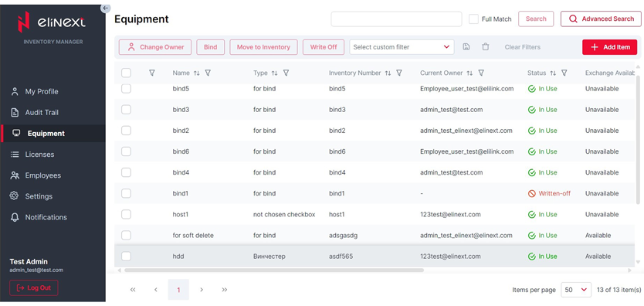
Task: Sort by Inventory Number arrows
Action: [x=388, y=73]
